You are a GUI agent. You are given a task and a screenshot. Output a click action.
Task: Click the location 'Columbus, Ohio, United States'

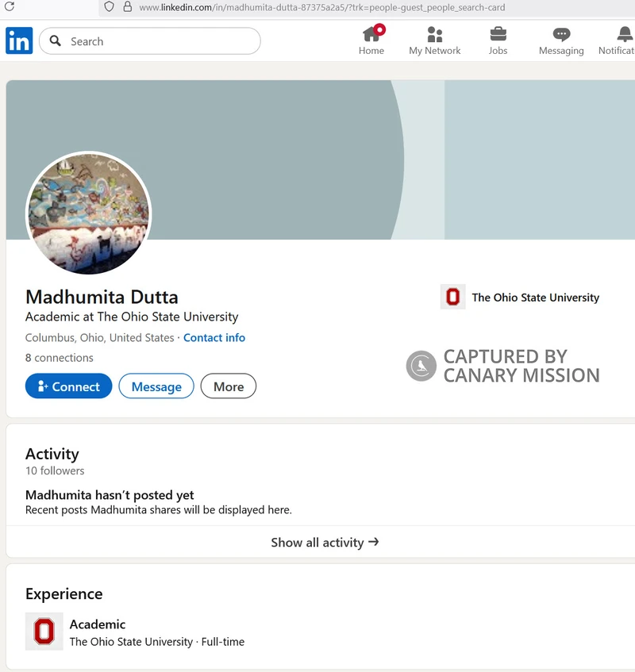99,338
